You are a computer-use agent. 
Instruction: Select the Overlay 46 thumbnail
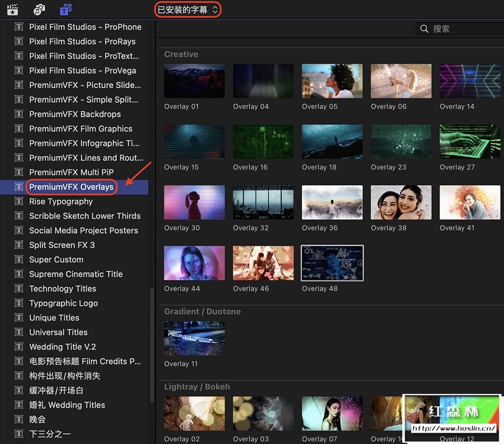pos(263,263)
